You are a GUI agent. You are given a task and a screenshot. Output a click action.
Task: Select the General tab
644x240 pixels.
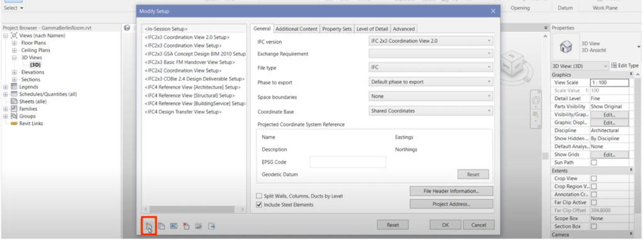[262, 28]
